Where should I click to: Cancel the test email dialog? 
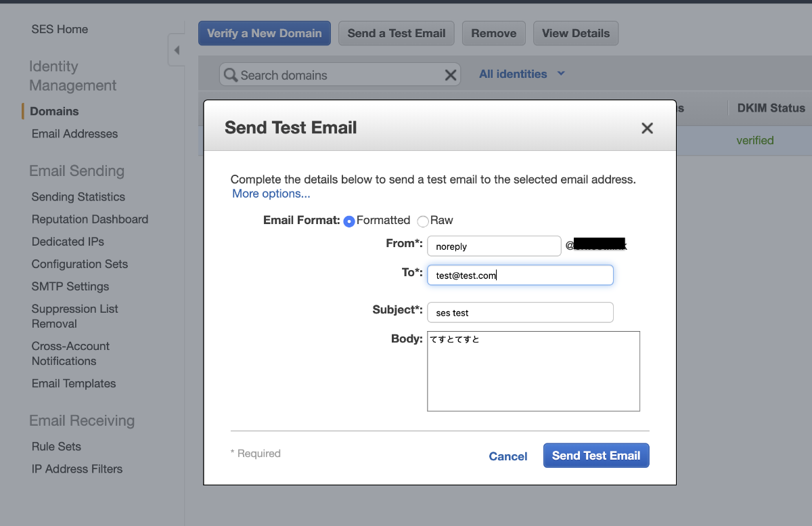tap(507, 456)
